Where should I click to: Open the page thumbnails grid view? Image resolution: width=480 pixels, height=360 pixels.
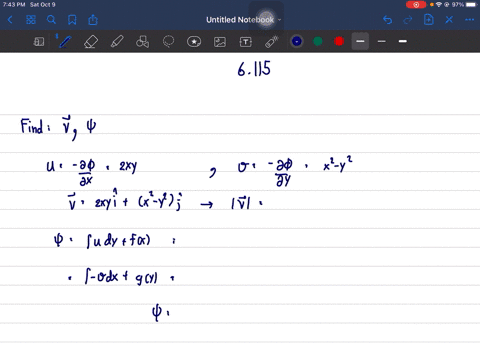coord(31,20)
